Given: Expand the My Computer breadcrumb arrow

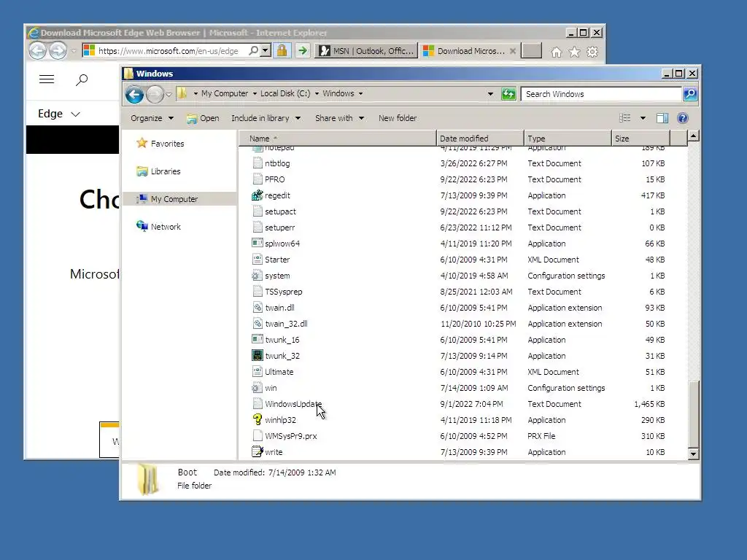Looking at the screenshot, I should click(x=255, y=94).
